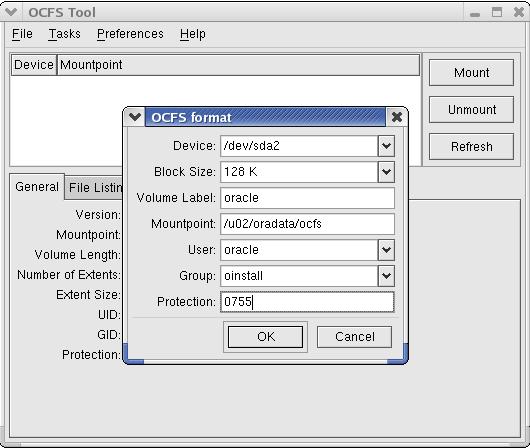Switch to the General tab
530x448 pixels.
click(37, 187)
